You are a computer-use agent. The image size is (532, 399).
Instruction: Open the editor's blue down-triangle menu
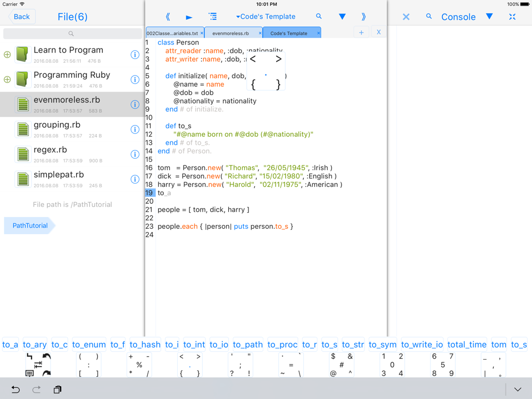click(x=342, y=16)
